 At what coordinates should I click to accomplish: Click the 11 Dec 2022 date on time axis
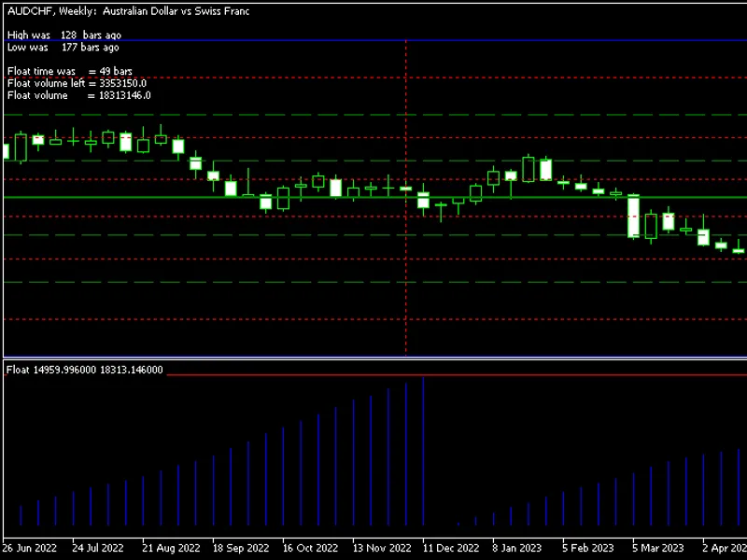tap(451, 548)
